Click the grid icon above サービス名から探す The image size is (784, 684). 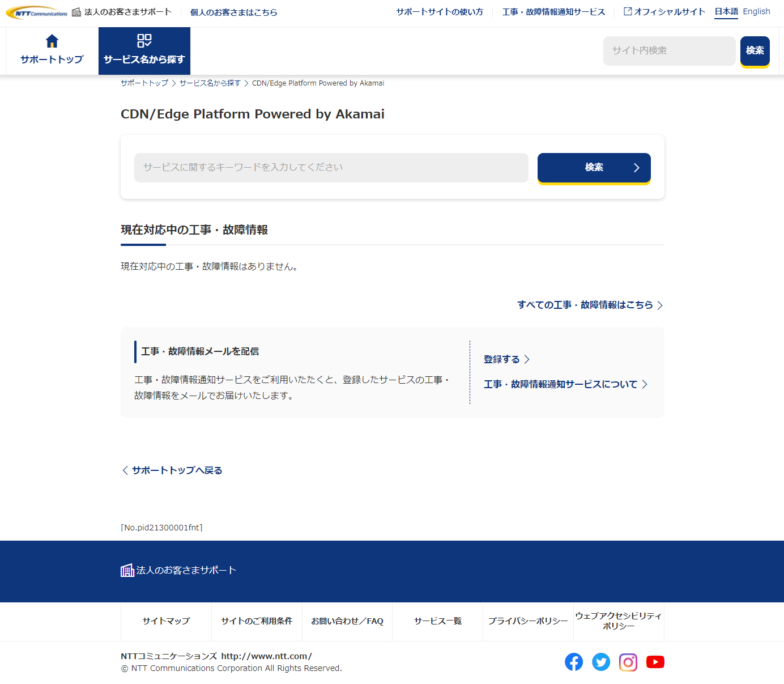point(144,41)
